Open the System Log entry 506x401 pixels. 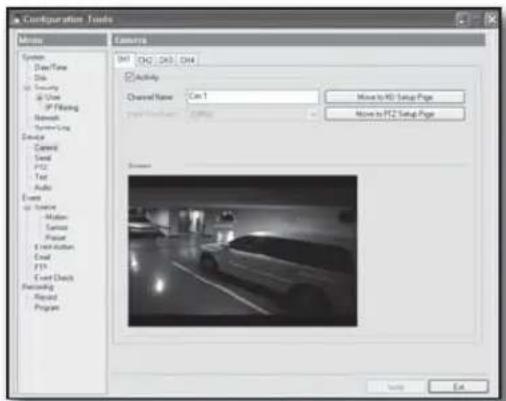coord(52,127)
